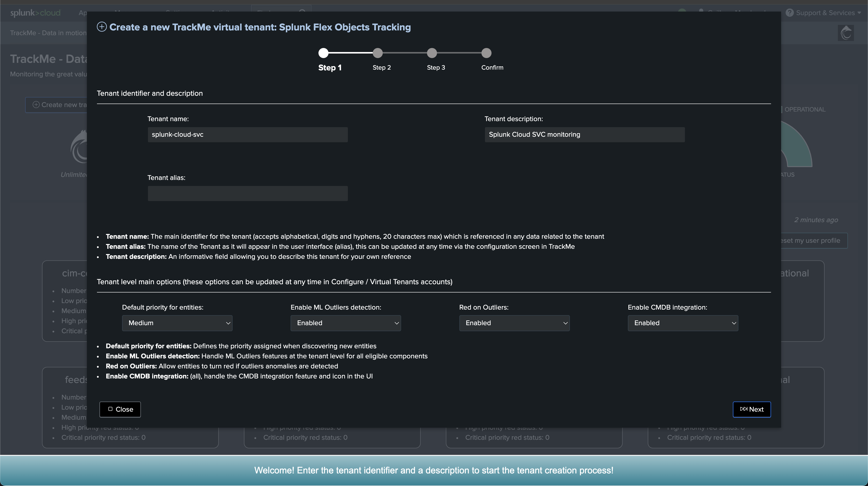Click the Step 2 progress circle
This screenshot has height=486, width=868.
377,53
